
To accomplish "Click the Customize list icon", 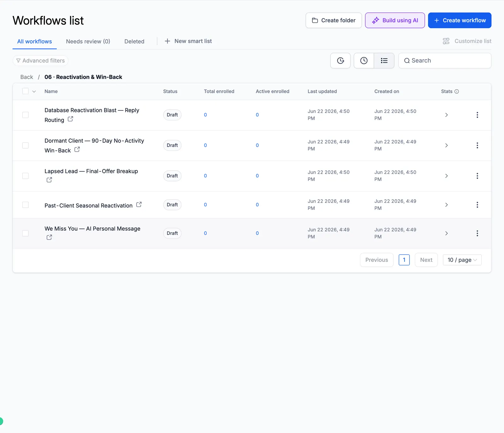I will tap(446, 41).
